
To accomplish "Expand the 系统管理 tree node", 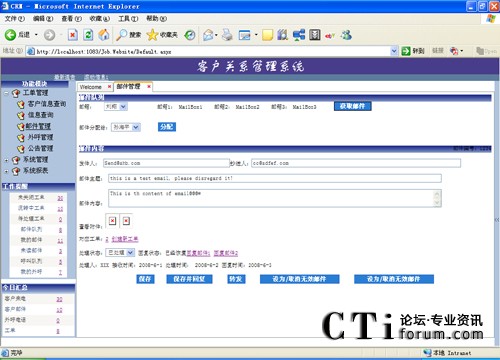I will (x=6, y=160).
